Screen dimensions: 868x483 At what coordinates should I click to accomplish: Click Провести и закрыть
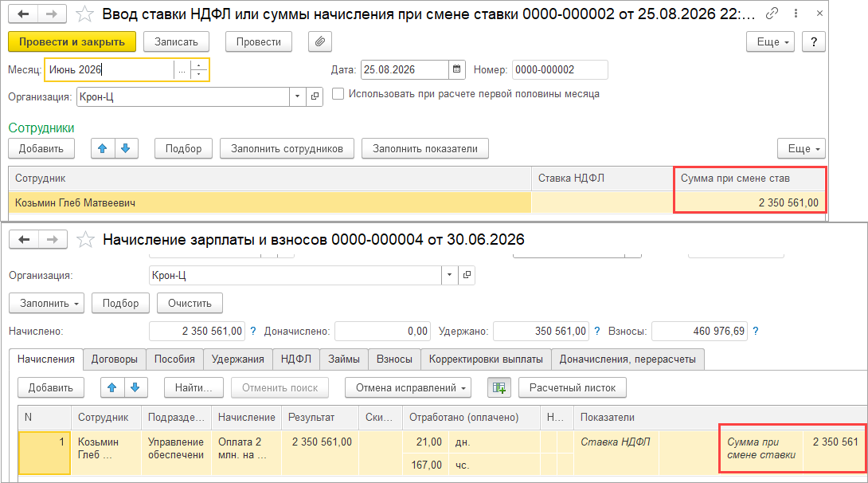point(72,41)
